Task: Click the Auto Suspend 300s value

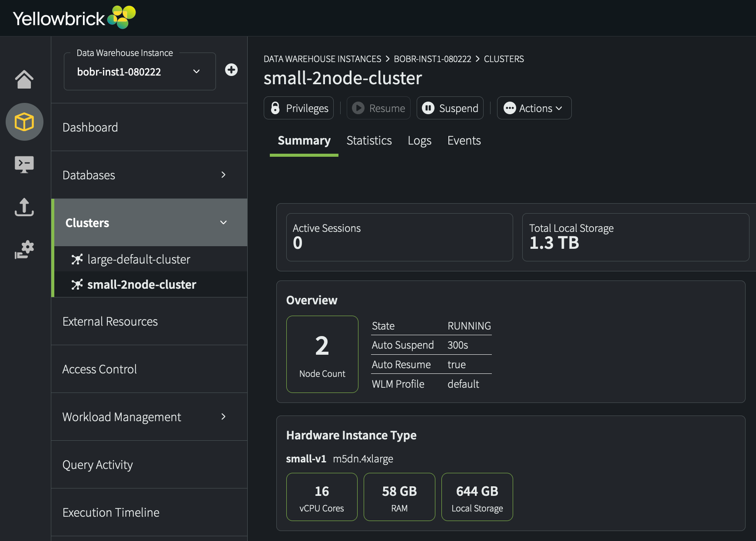Action: pyautogui.click(x=458, y=345)
